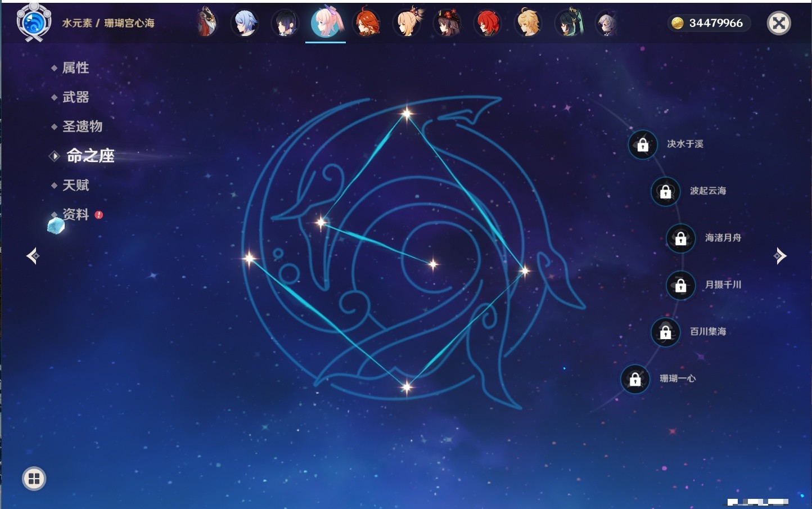Image resolution: width=812 pixels, height=509 pixels.
Task: Click the bottommost star of the constellation
Action: coord(407,386)
